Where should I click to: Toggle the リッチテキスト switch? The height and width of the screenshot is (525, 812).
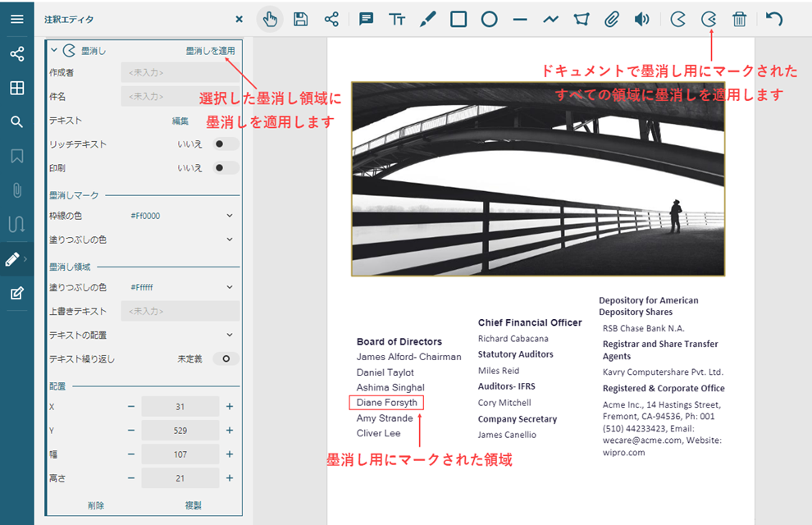(x=226, y=144)
